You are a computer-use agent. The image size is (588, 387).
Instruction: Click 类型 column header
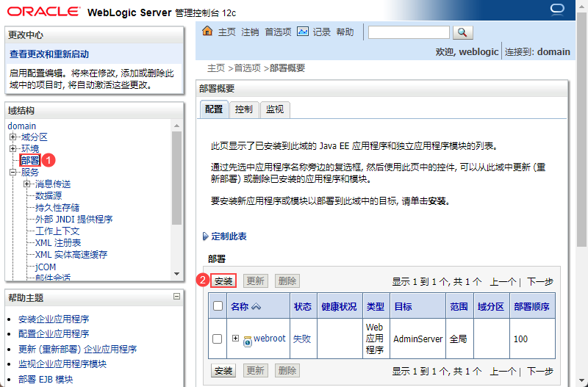375,306
